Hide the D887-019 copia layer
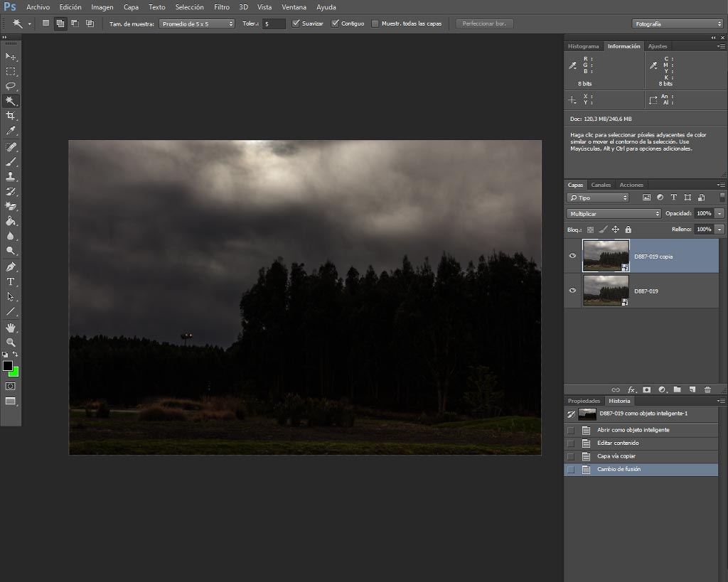The width and height of the screenshot is (728, 582). pyautogui.click(x=572, y=256)
